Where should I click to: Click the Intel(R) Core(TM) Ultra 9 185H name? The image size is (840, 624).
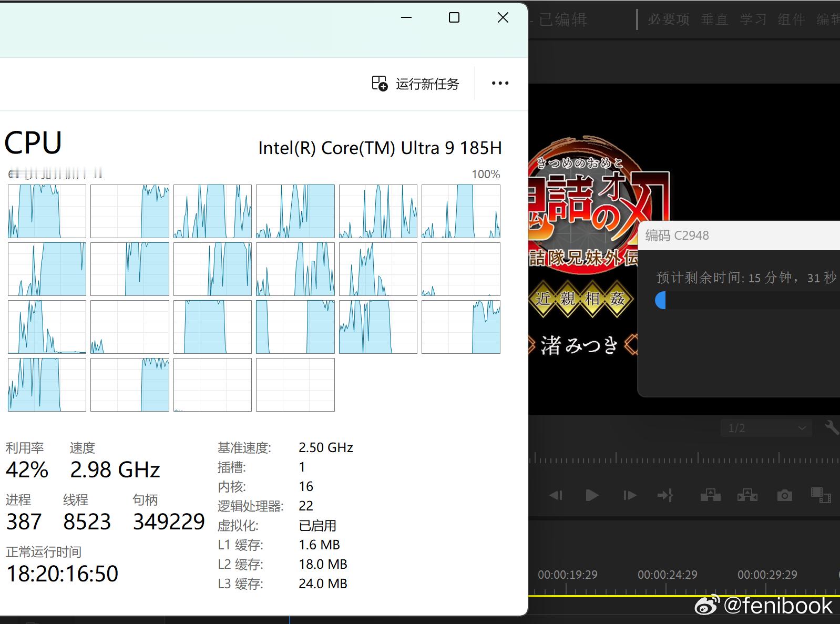[x=380, y=148]
